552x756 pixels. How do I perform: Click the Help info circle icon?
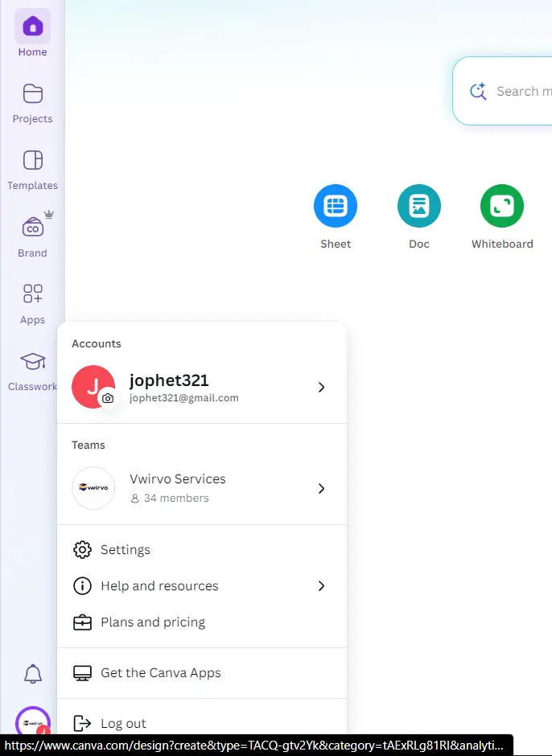pos(82,585)
